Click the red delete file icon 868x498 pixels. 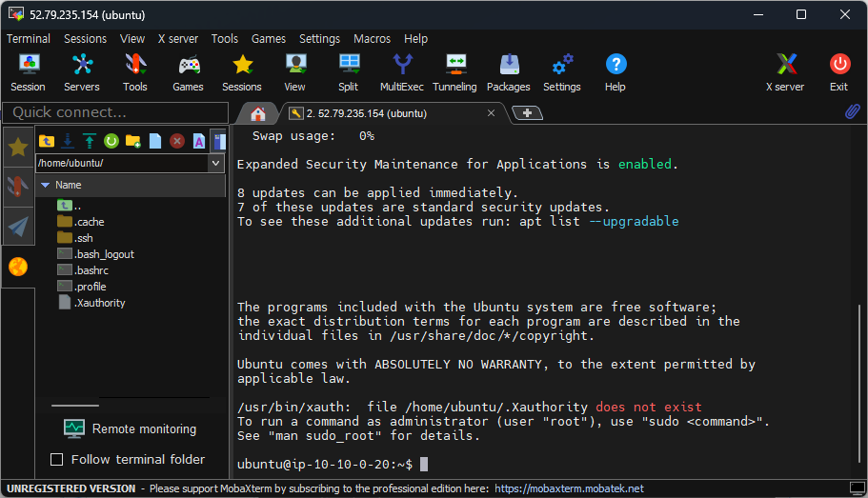pos(177,141)
